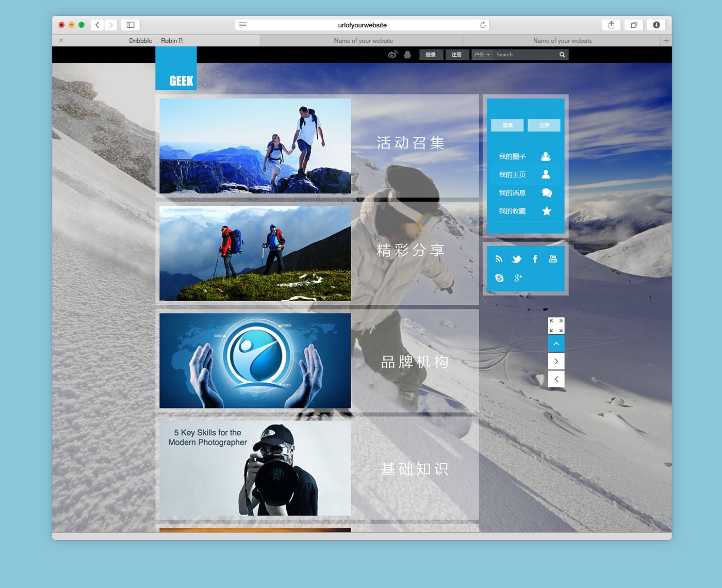Image resolution: width=722 pixels, height=588 pixels.
Task: Open the 我的主页 link
Action: (512, 174)
